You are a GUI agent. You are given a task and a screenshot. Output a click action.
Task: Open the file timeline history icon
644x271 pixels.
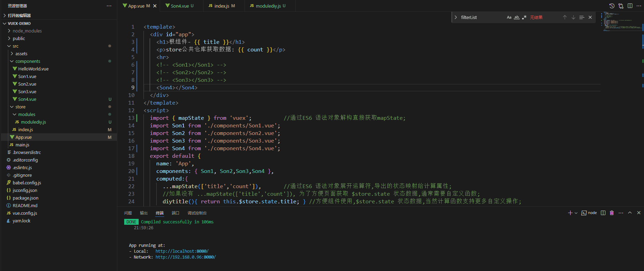point(612,6)
